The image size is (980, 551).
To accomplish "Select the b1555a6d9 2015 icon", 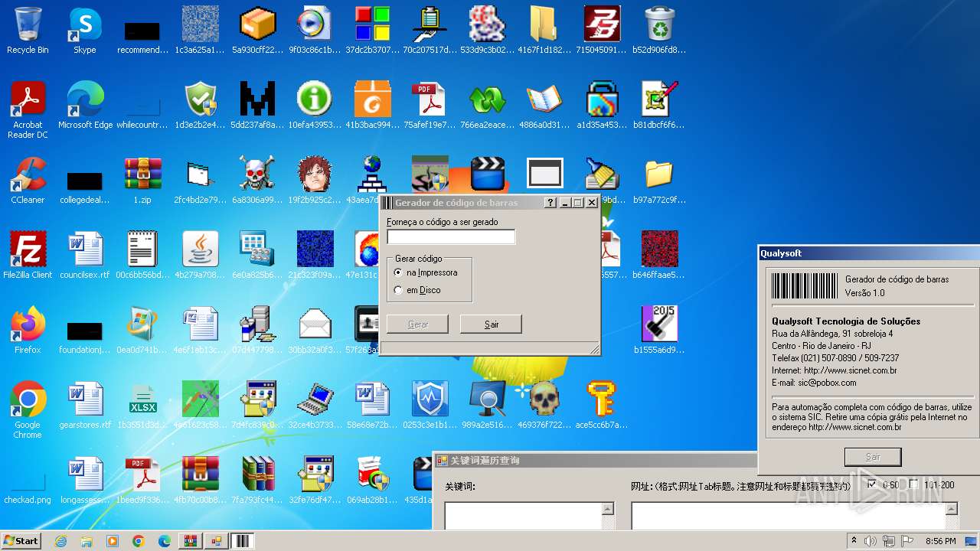I will [659, 331].
